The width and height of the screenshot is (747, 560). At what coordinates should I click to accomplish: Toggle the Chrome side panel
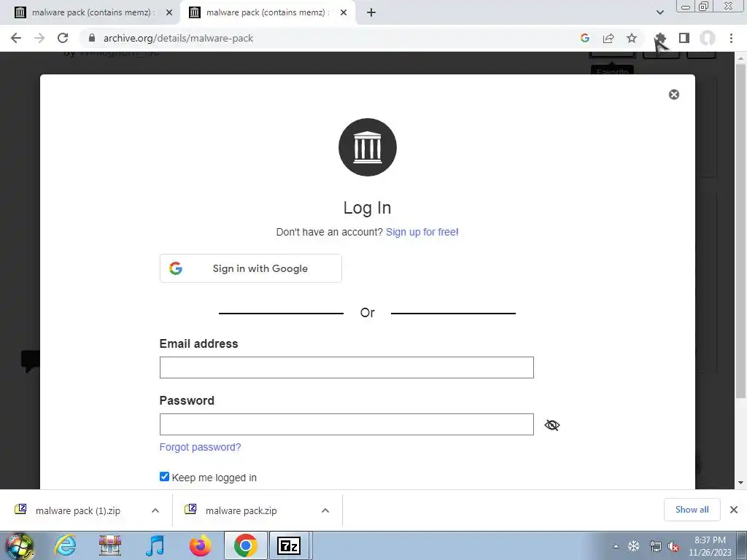(684, 38)
